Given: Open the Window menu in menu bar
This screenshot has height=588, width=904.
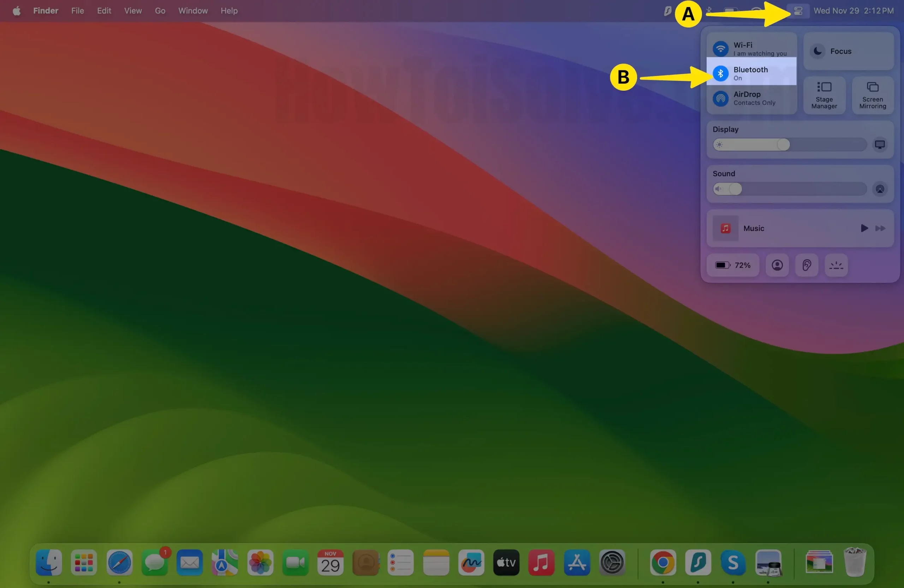Looking at the screenshot, I should (193, 11).
